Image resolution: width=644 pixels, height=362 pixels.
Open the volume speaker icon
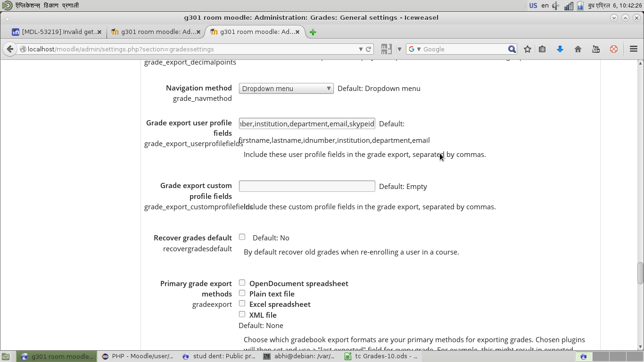[x=556, y=6]
